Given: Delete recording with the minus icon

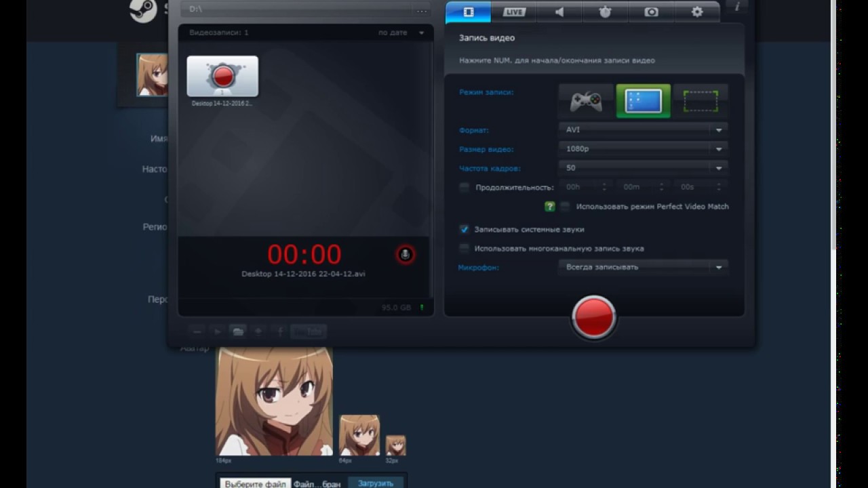Looking at the screenshot, I should [x=197, y=331].
